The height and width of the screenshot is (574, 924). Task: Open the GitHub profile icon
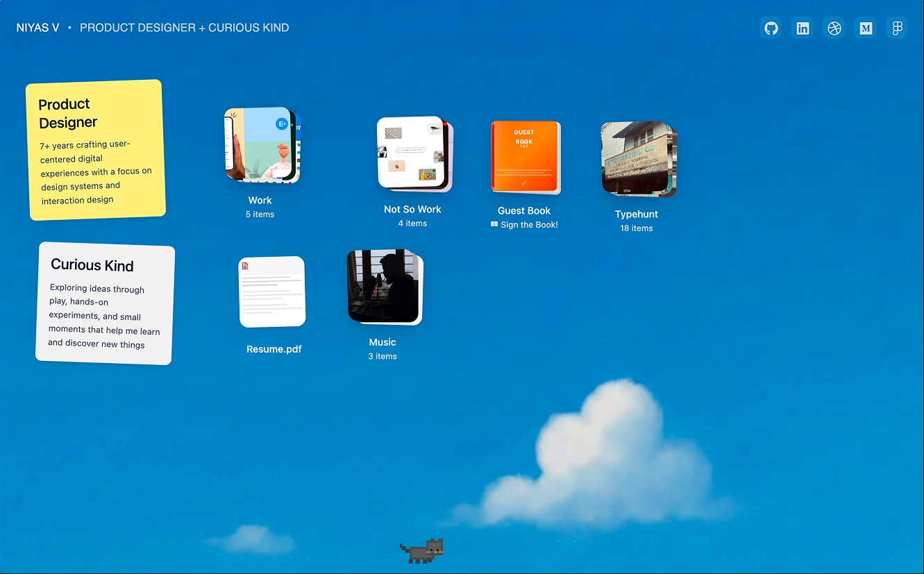tap(771, 28)
